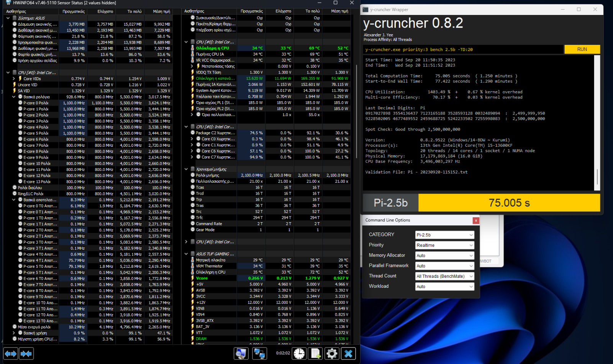Click Αισθητήρας column header in left pane
613x364 pixels.
[x=31, y=11]
